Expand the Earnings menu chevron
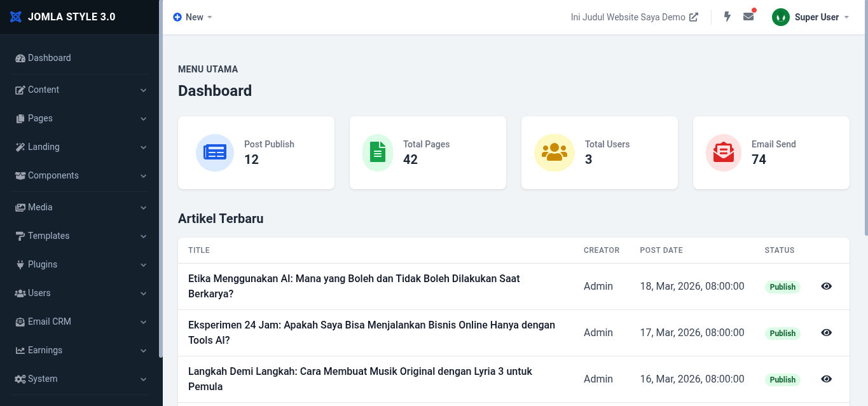Viewport: 868px width, 406px height. tap(143, 351)
